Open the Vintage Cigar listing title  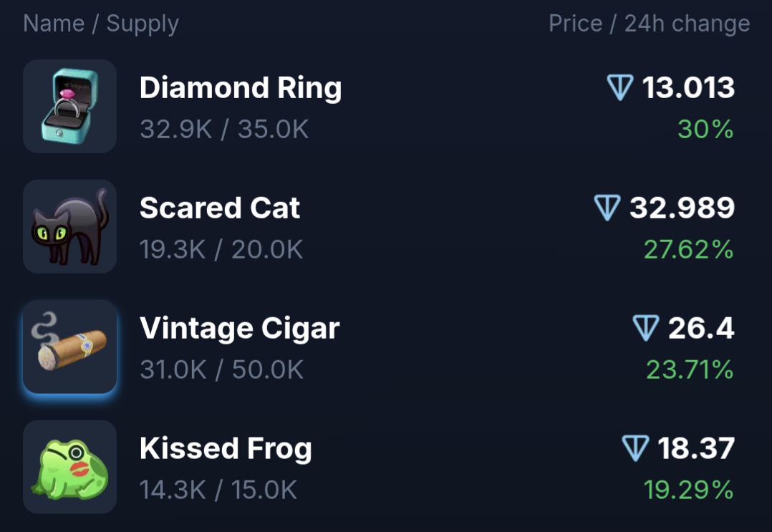tap(240, 329)
